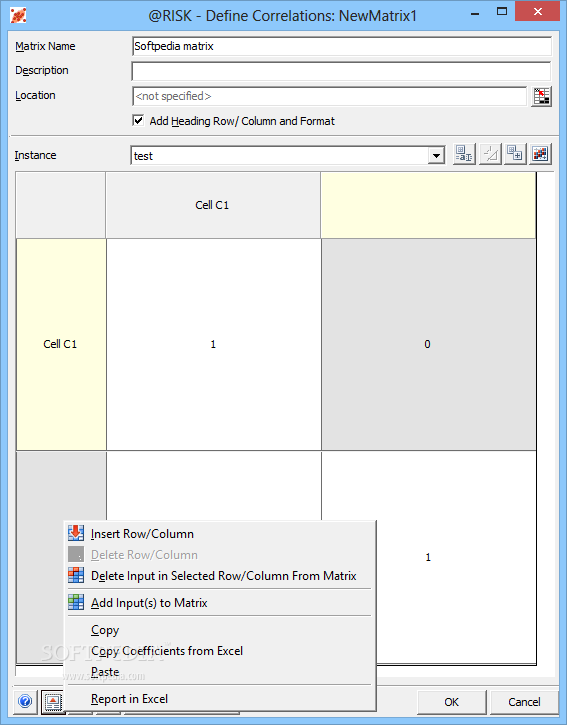This screenshot has width=567, height=725.
Task: Open help via the blue question mark icon
Action: (25, 702)
